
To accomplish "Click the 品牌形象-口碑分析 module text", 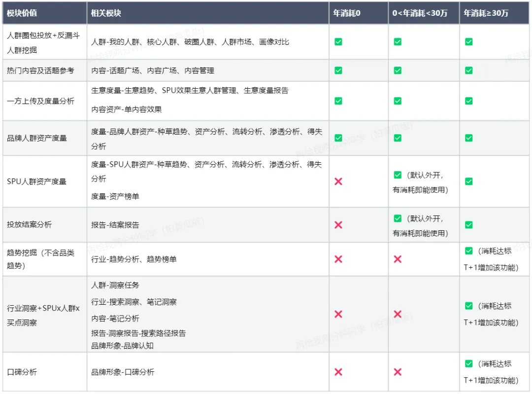I will [123, 372].
